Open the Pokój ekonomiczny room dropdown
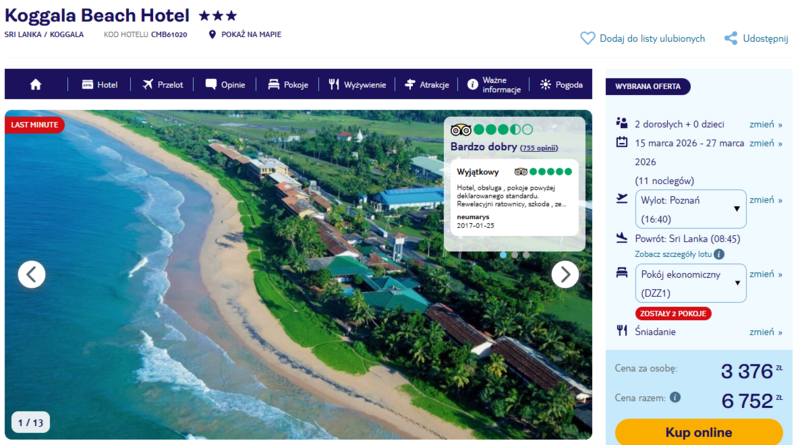800x445 pixels. click(691, 283)
